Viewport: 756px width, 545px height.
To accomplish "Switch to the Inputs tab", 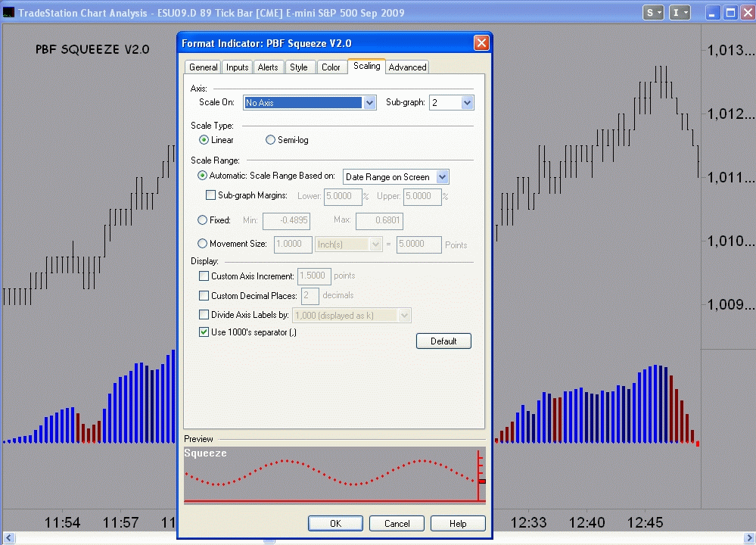I will click(x=237, y=67).
